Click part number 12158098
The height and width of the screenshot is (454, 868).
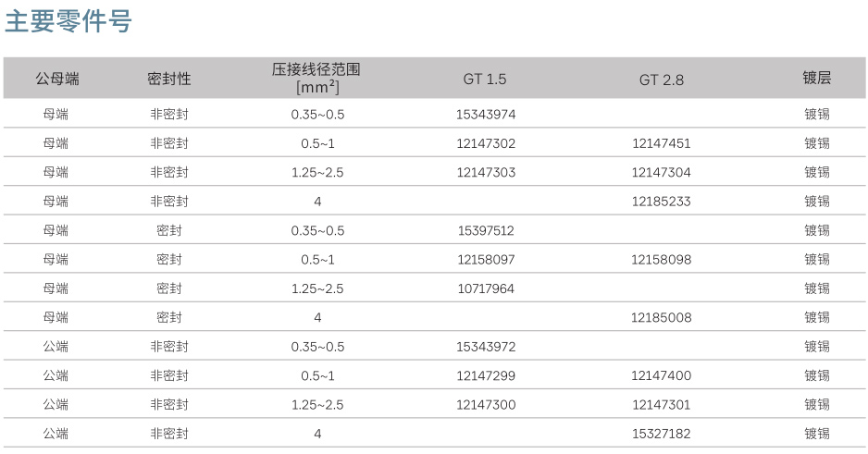661,260
